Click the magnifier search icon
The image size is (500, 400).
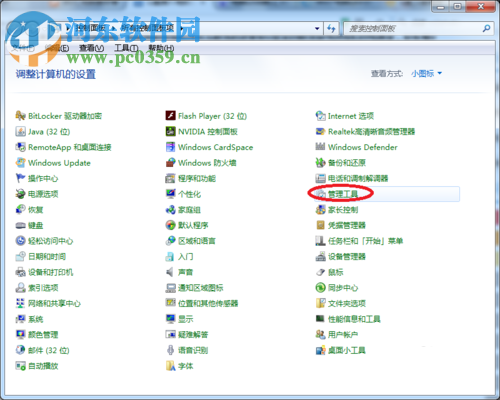[487, 29]
